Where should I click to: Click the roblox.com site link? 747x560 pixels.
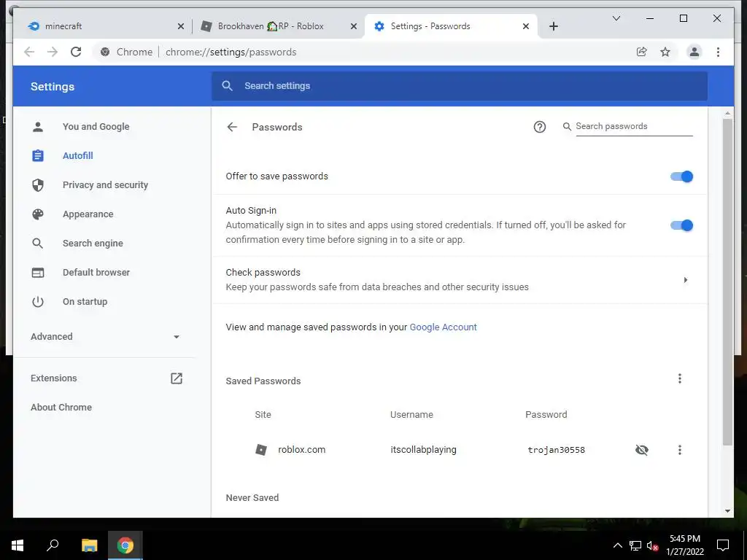(x=301, y=449)
